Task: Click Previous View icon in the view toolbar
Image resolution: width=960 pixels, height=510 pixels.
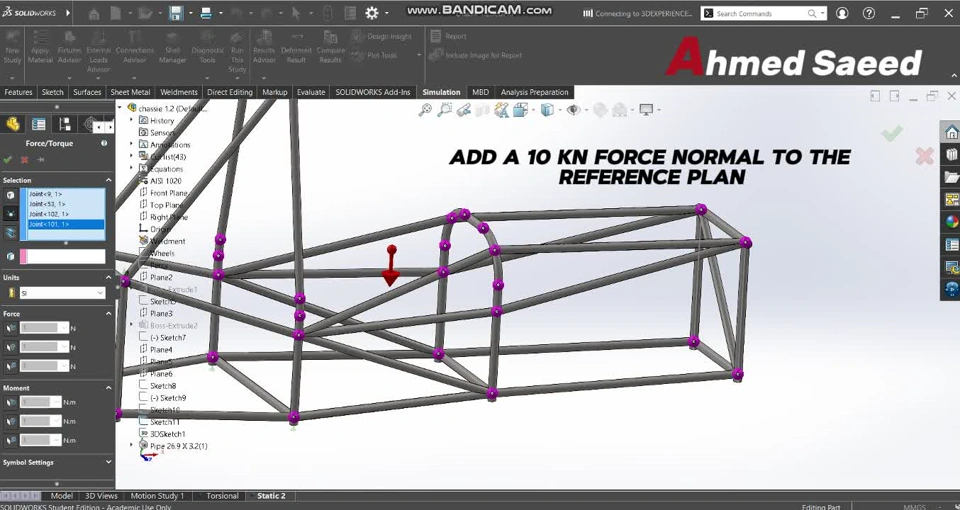Action: tap(464, 110)
